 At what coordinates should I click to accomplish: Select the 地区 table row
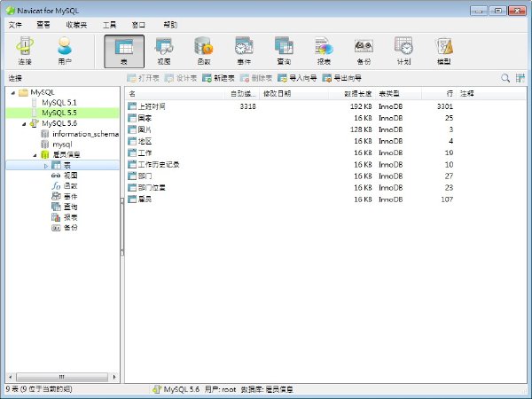(325, 141)
